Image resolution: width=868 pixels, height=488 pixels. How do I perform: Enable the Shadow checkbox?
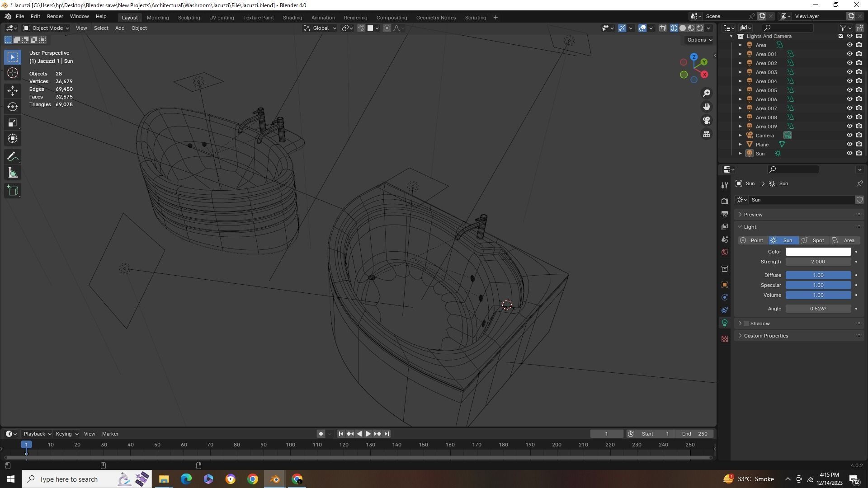(747, 324)
